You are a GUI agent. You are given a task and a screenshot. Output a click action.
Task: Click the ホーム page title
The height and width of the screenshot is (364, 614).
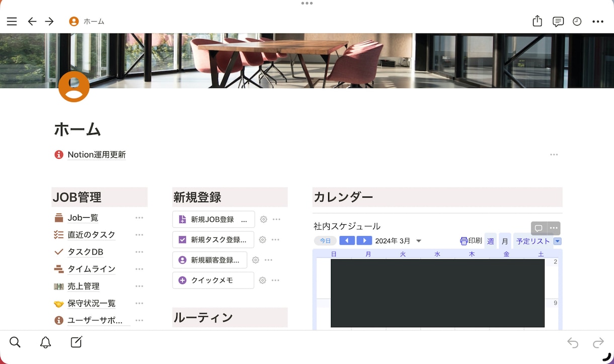click(78, 129)
